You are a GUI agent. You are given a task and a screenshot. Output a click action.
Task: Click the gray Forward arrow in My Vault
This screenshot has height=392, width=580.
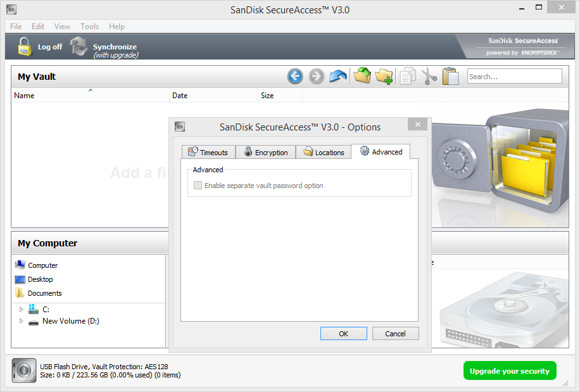[316, 76]
